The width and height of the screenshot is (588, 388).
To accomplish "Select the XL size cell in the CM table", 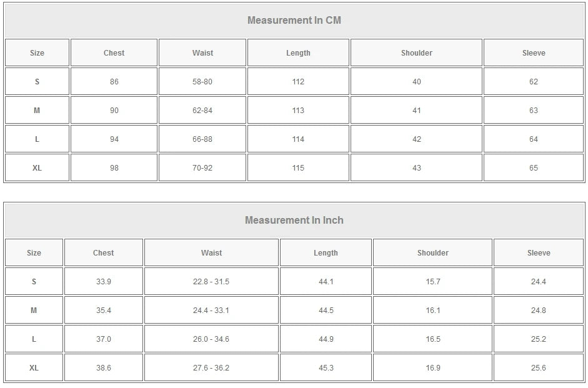I will click(37, 168).
